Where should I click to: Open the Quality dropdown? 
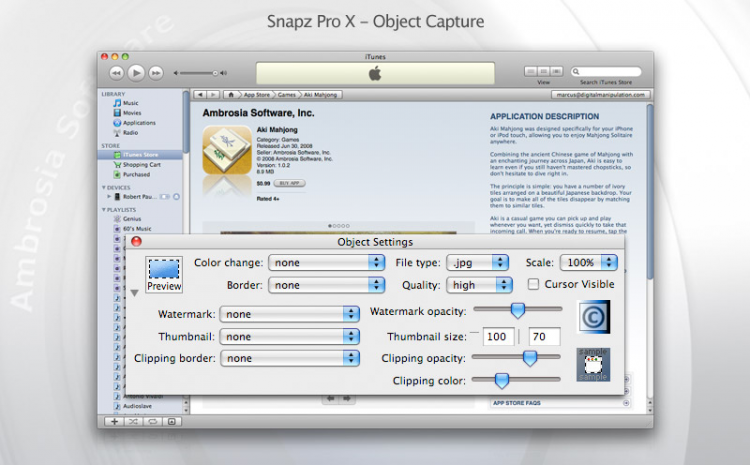point(479,285)
